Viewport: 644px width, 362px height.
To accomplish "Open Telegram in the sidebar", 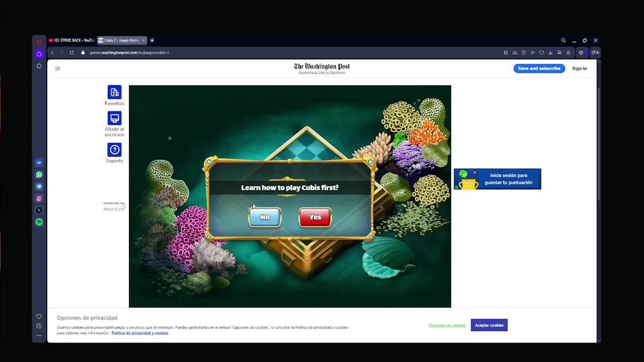I will pos(39,187).
